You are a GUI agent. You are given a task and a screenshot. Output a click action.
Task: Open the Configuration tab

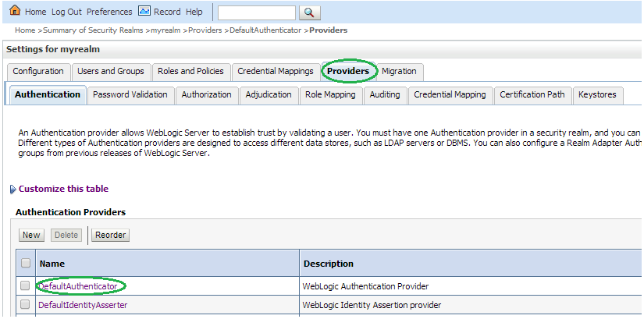(38, 72)
